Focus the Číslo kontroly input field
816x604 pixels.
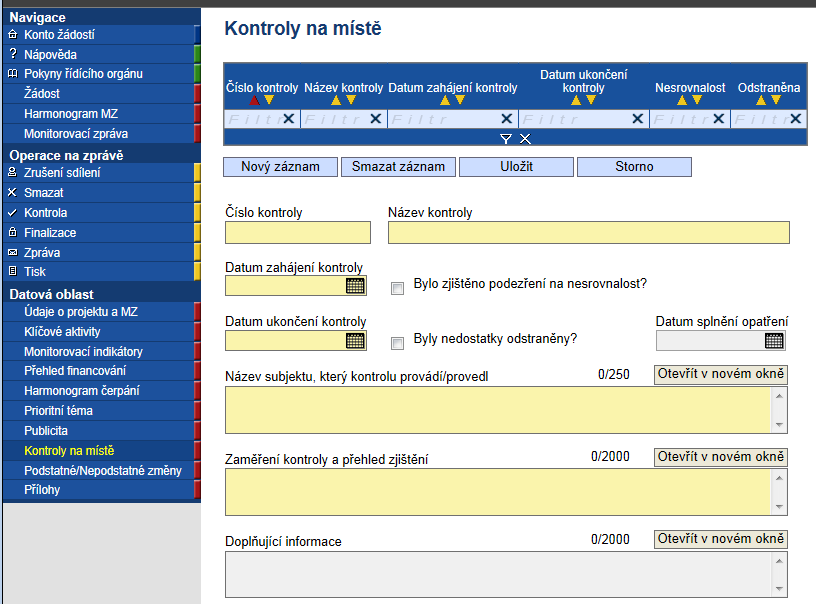(298, 233)
